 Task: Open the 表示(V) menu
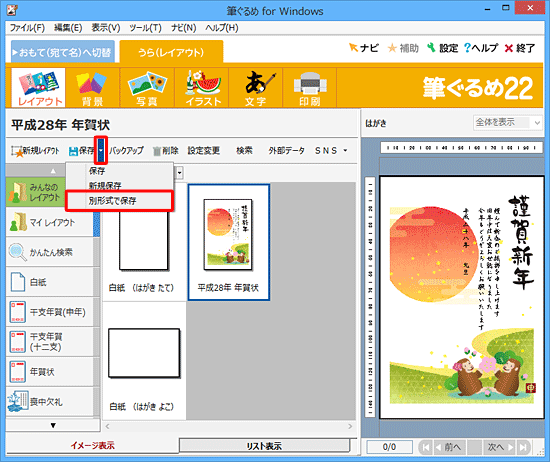(106, 28)
